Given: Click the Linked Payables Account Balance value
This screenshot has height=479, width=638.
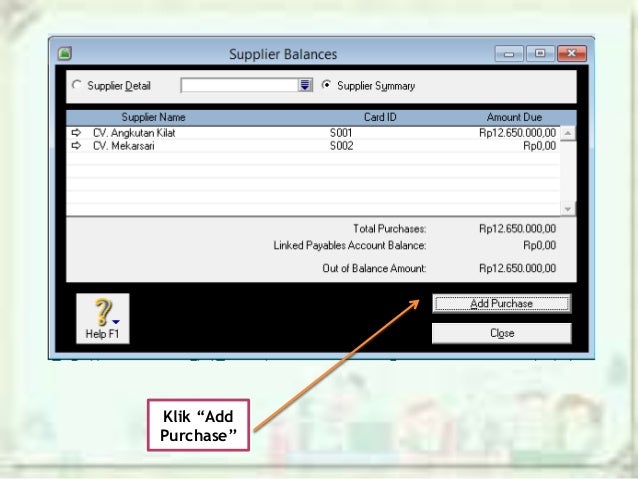Looking at the screenshot, I should [x=540, y=245].
